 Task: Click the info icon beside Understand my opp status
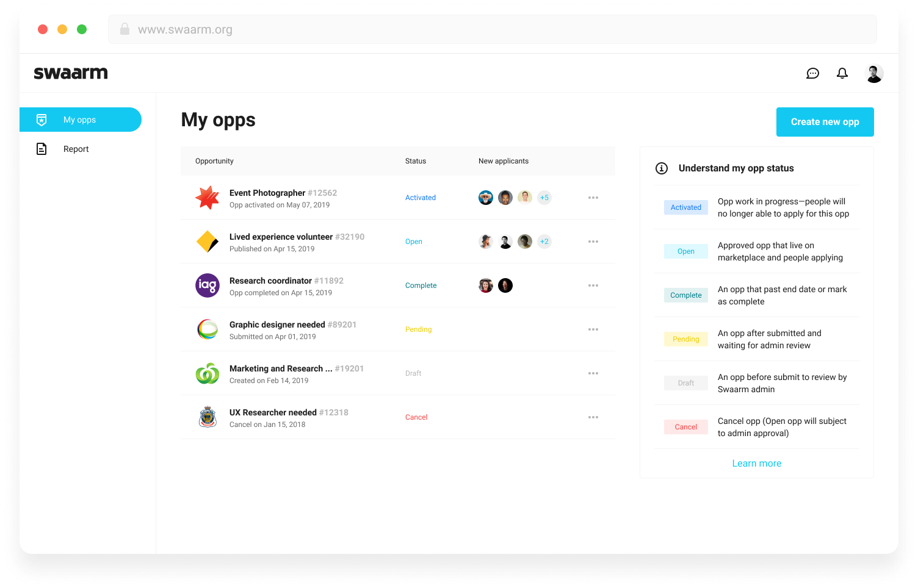click(662, 168)
